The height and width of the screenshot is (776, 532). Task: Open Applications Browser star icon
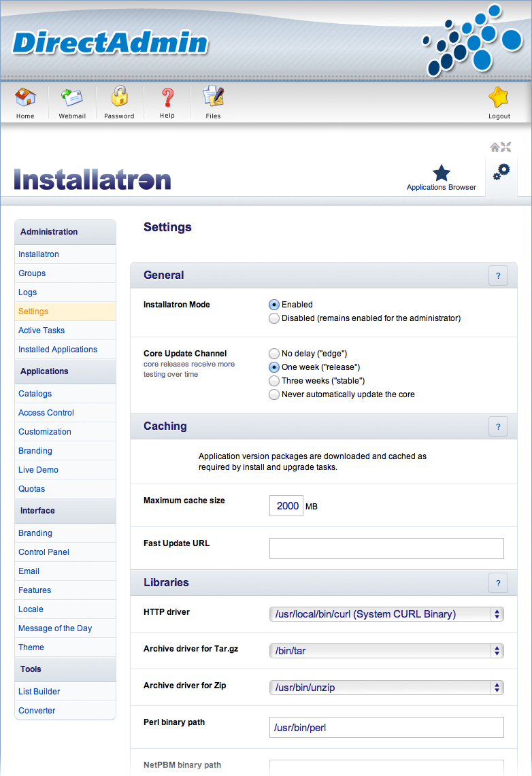tap(442, 173)
